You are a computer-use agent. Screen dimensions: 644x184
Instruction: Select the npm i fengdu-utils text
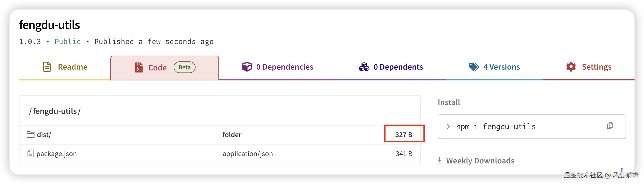pos(496,127)
